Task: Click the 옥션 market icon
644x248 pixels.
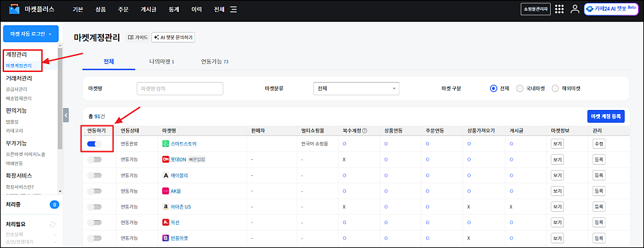Action: click(x=165, y=223)
